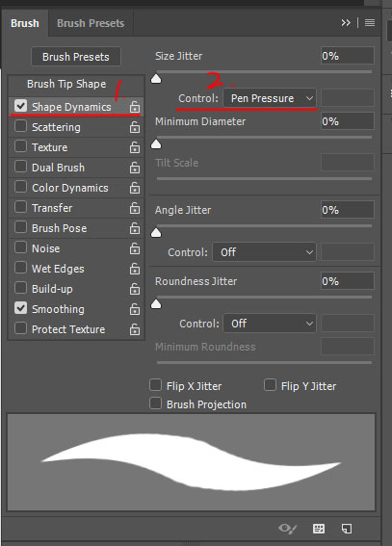Viewport: 392px width, 546px height.
Task: Click the lock icon beside Transfer
Action: pyautogui.click(x=135, y=208)
